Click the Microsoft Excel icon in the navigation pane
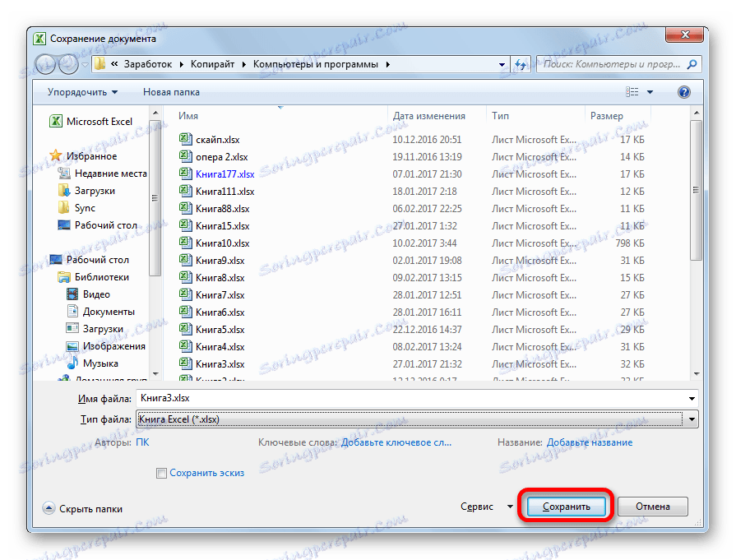 [x=56, y=121]
